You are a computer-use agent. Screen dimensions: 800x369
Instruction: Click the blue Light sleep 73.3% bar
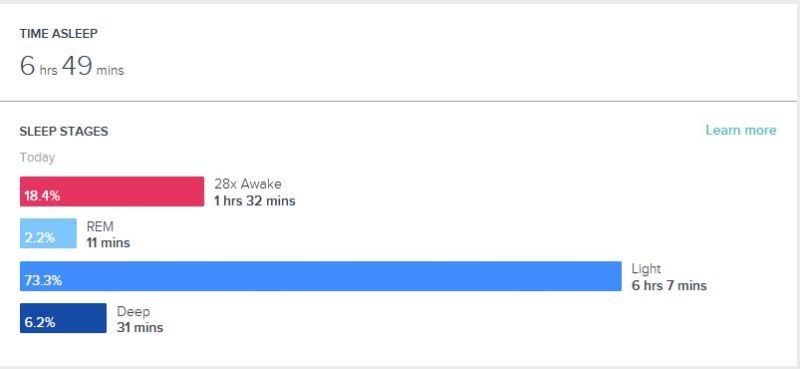tap(320, 276)
